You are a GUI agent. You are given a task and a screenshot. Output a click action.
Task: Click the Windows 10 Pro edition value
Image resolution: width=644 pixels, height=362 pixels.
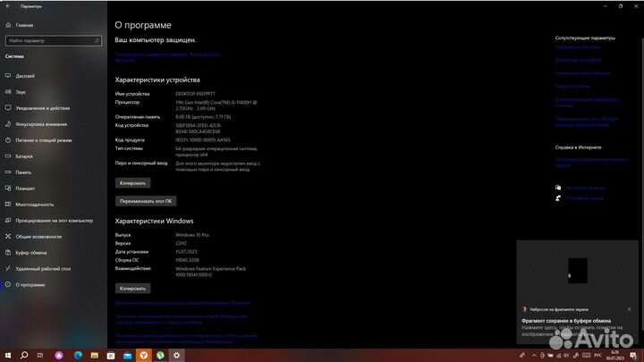[191, 235]
